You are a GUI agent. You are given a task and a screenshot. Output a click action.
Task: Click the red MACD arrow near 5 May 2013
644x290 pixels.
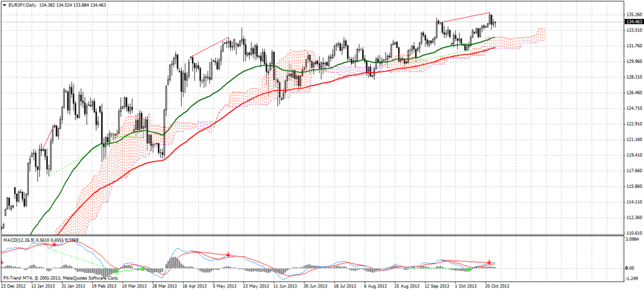(228, 255)
